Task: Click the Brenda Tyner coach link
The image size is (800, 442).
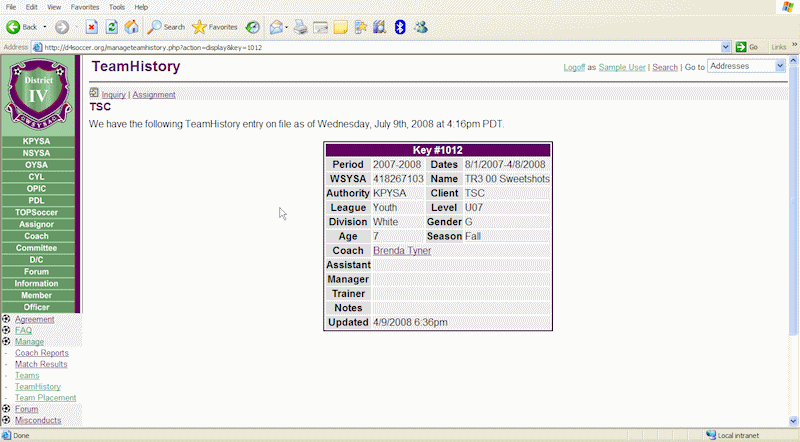Action: 402,250
